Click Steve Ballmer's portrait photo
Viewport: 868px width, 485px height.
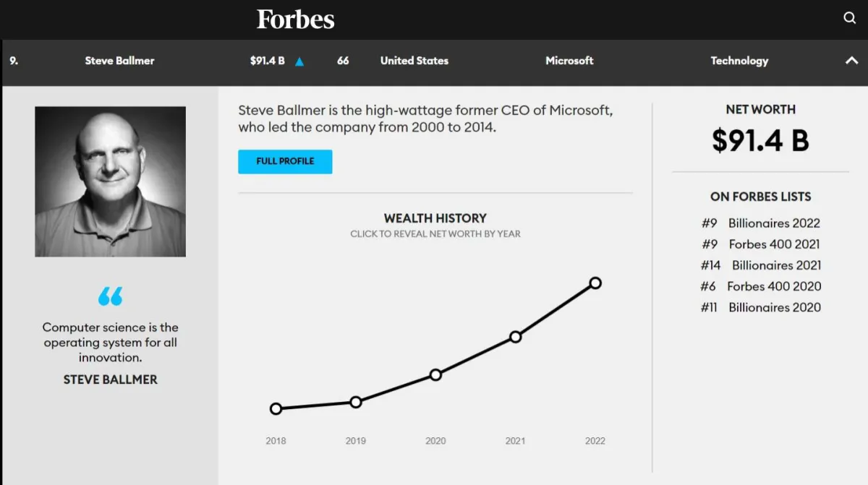pos(110,181)
